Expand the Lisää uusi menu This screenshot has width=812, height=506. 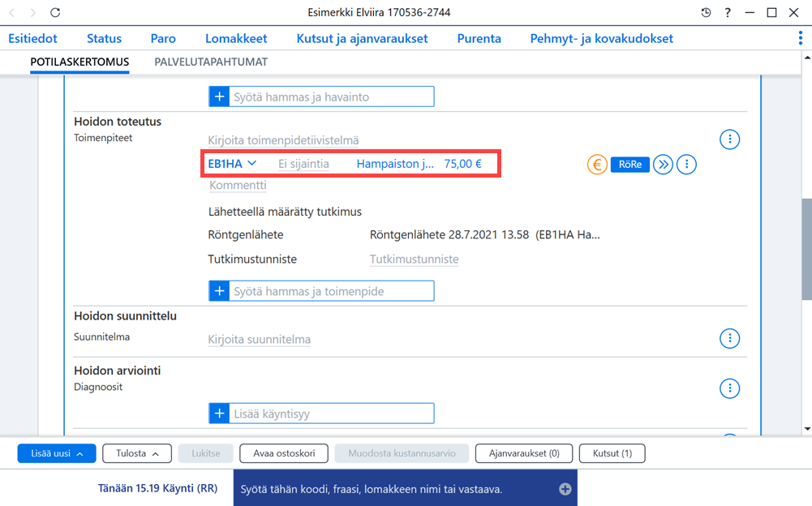[x=57, y=453]
